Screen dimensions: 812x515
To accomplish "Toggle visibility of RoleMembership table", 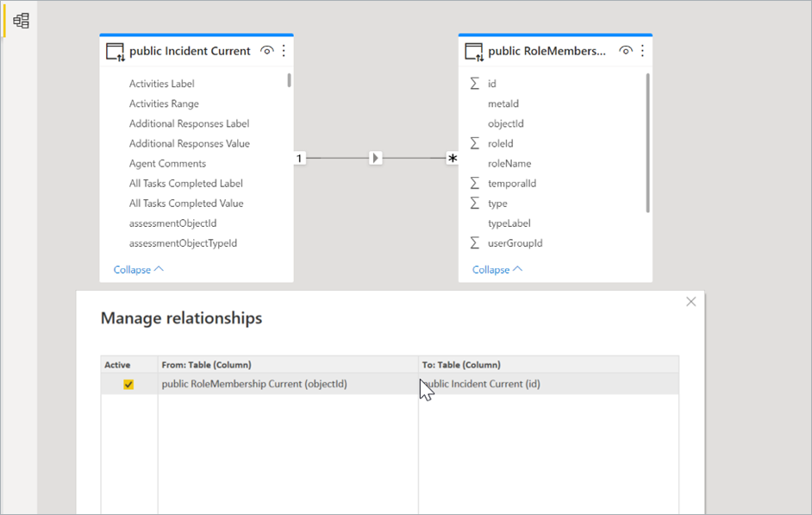I will click(626, 51).
